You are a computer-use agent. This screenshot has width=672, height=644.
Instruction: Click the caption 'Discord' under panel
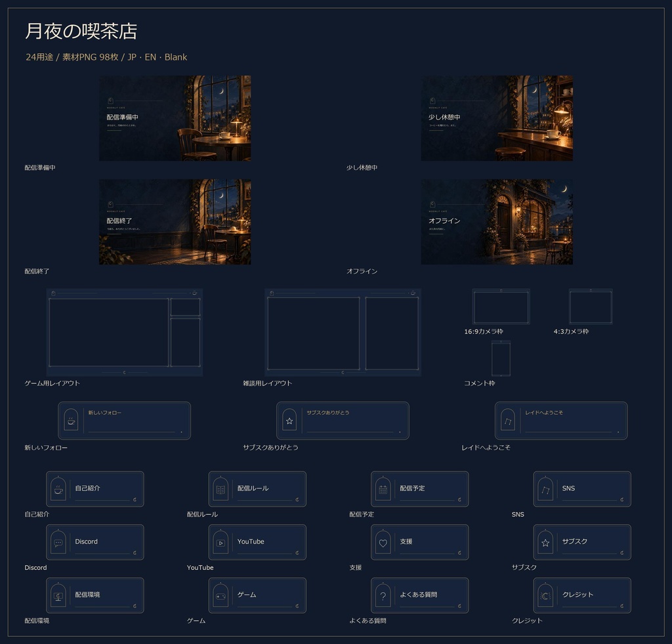pos(35,567)
